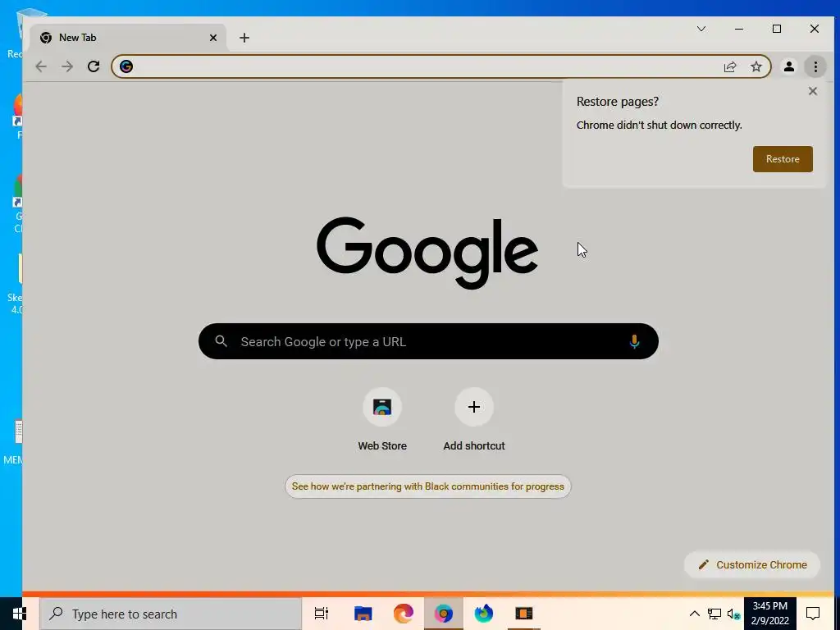Click the Restore button
This screenshot has height=630, width=840.
[x=783, y=159]
